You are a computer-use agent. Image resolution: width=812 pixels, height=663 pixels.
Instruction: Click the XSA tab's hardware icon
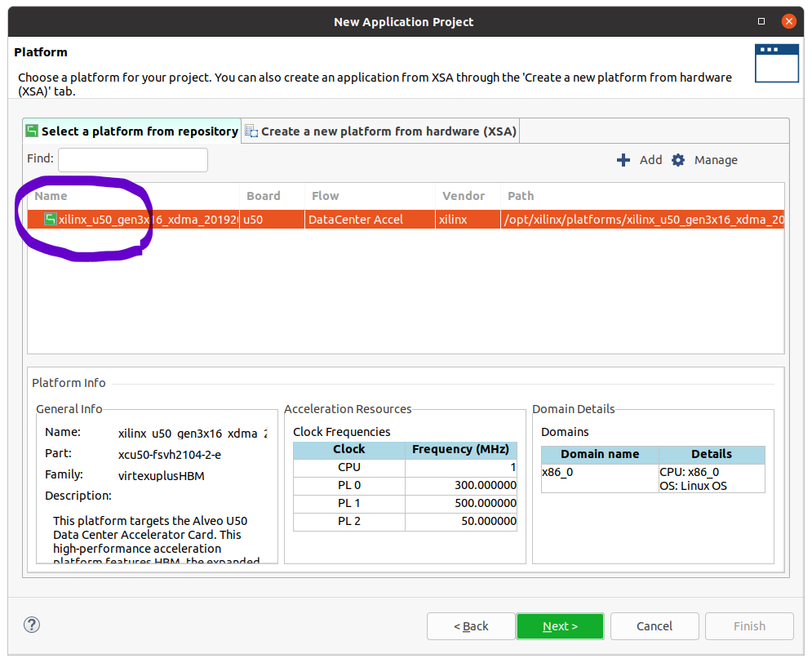[x=251, y=131]
